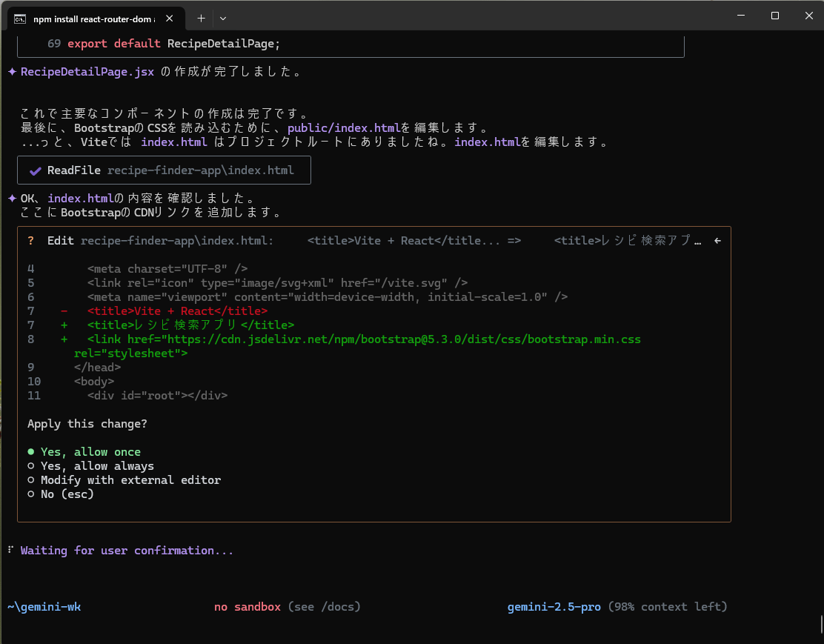The width and height of the screenshot is (824, 644).
Task: Select the "Yes, allow once" option
Action: pos(90,452)
